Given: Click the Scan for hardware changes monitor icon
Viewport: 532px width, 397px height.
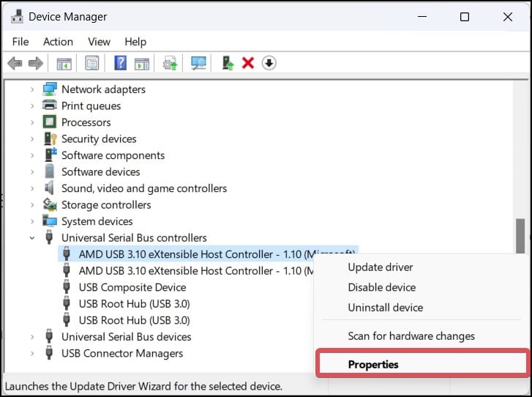Looking at the screenshot, I should pyautogui.click(x=198, y=63).
